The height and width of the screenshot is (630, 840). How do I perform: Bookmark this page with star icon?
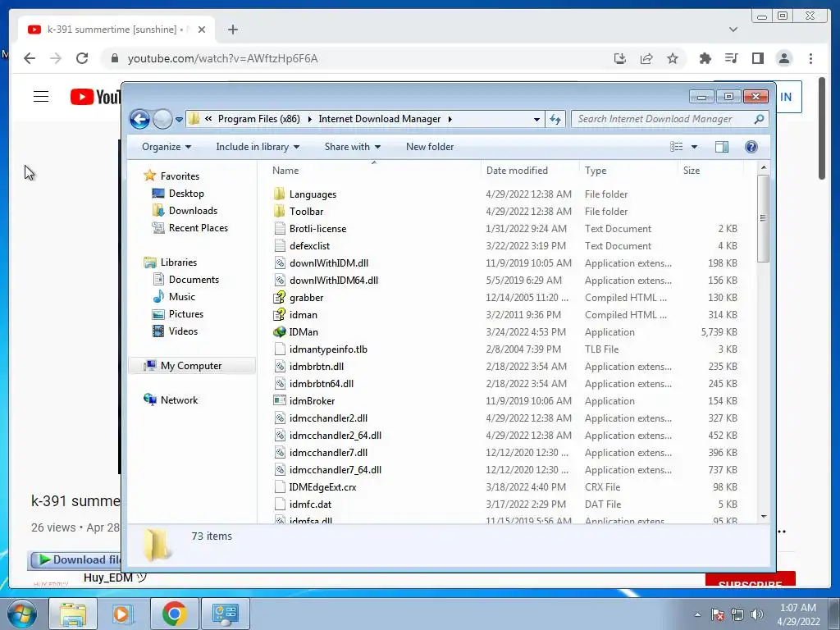tap(673, 58)
